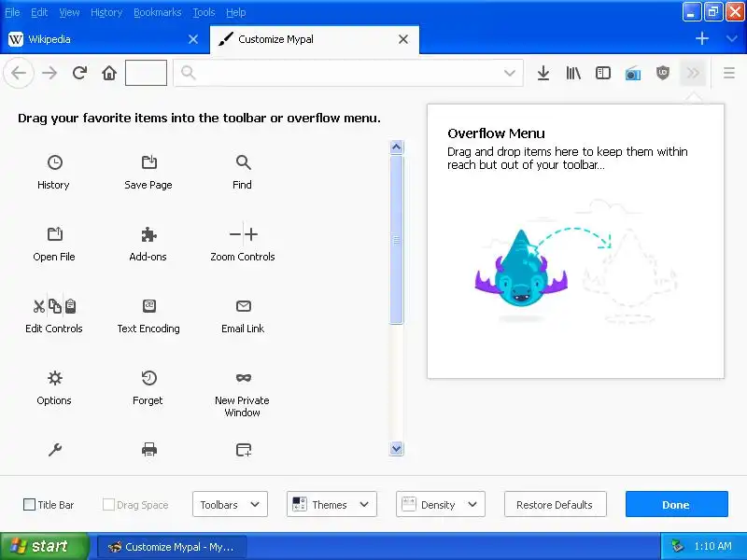Click the scrollbar up arrow
Viewport: 747px width, 560px height.
click(x=396, y=147)
